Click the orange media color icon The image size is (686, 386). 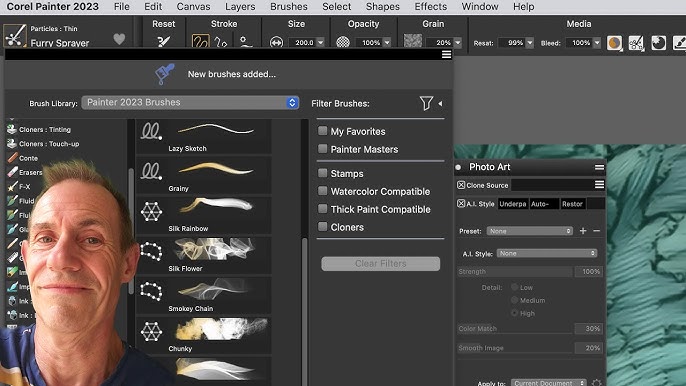click(614, 43)
